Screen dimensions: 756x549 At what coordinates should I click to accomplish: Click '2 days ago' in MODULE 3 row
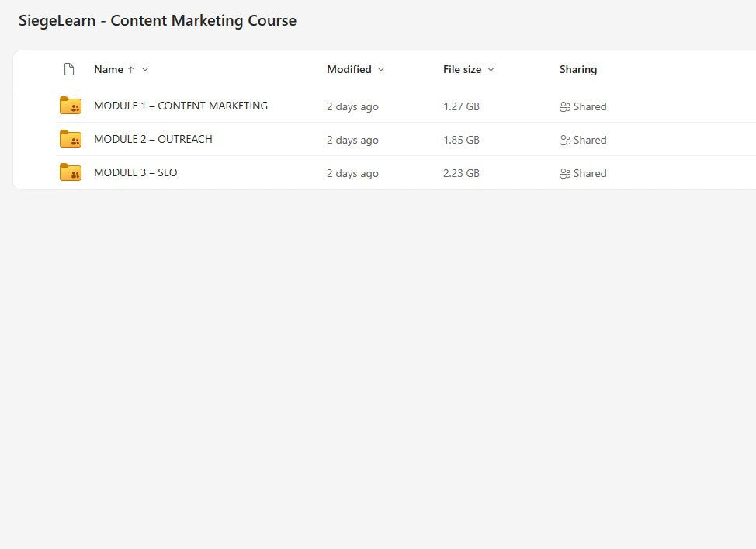(x=352, y=173)
